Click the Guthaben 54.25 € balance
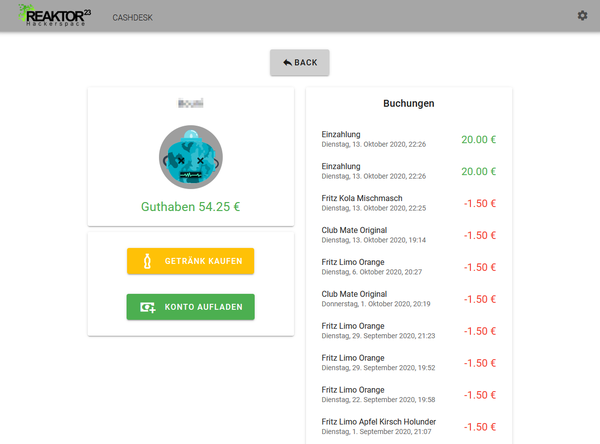The image size is (600, 444). tap(191, 207)
